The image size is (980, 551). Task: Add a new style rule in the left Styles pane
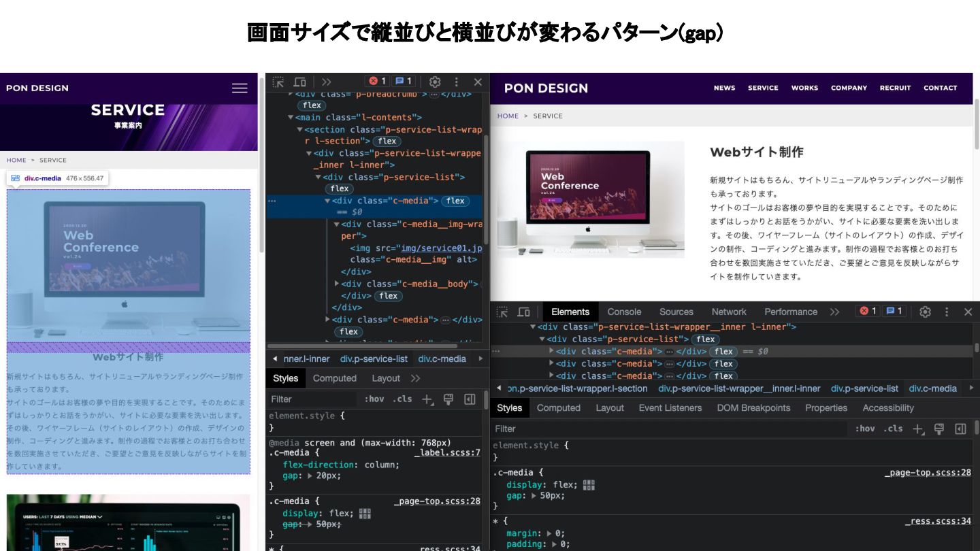427,399
